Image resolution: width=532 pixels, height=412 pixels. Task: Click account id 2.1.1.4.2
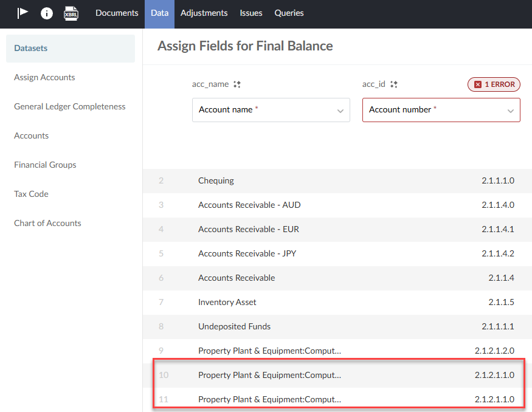coord(498,253)
